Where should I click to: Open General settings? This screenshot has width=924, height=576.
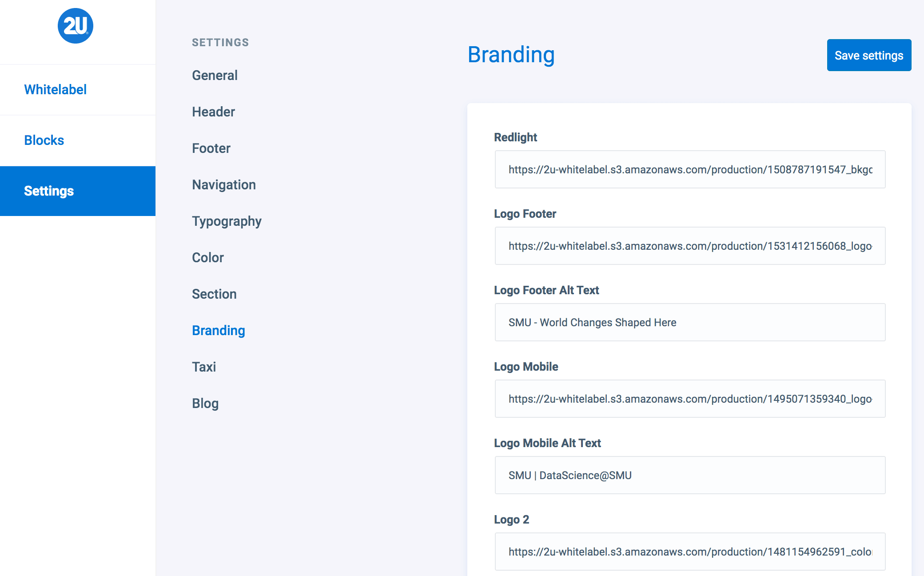click(x=215, y=76)
